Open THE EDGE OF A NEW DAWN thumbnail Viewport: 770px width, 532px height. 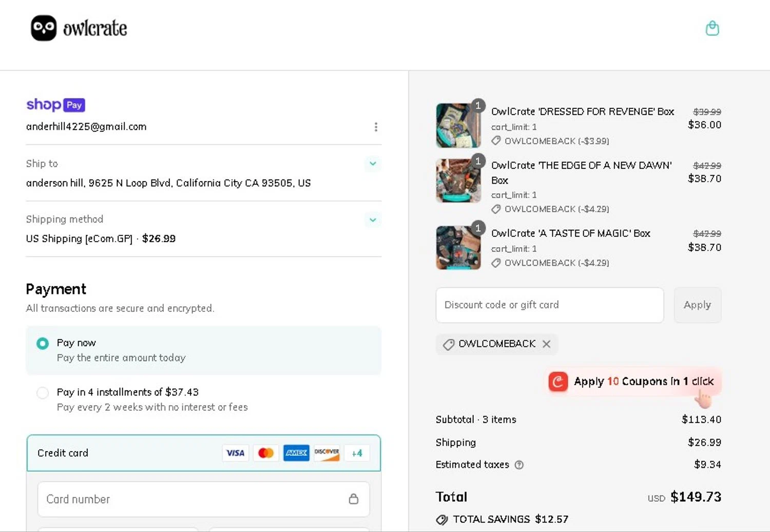[x=458, y=181]
